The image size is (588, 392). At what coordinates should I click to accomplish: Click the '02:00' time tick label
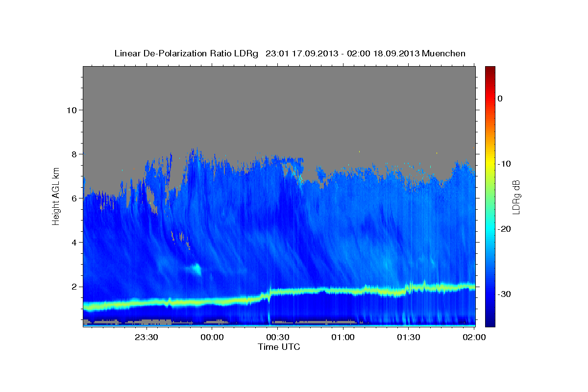[474, 337]
